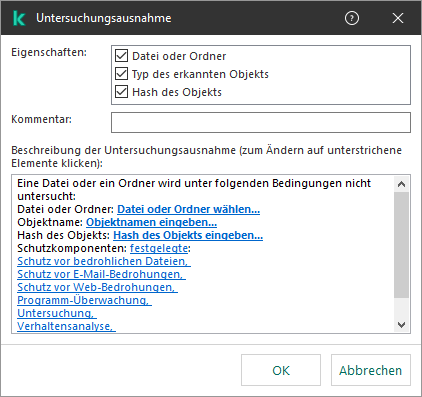Screen dimensions: 422x397
Task: Click 'Programm-Überwachung' link
Action: [x=84, y=300]
